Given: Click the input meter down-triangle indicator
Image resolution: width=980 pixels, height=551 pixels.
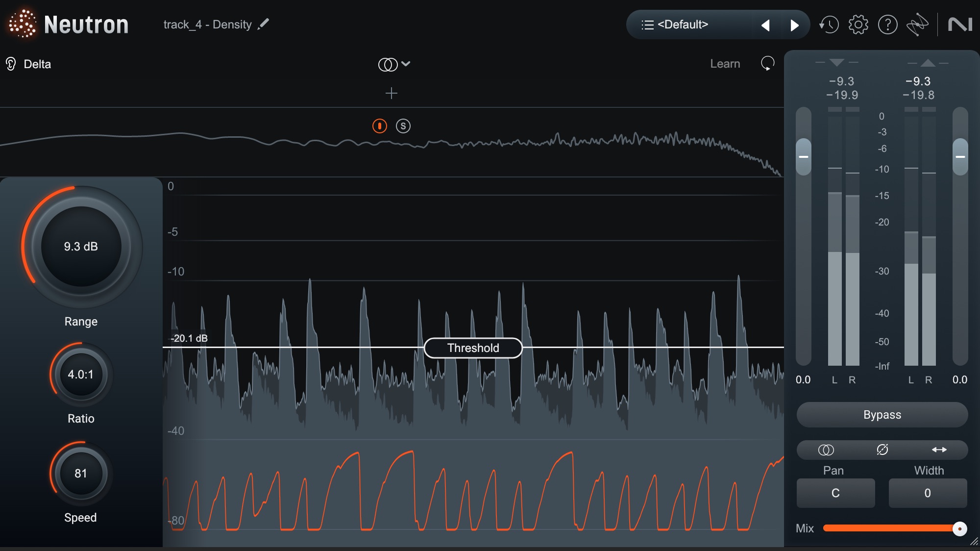Looking at the screenshot, I should [837, 63].
